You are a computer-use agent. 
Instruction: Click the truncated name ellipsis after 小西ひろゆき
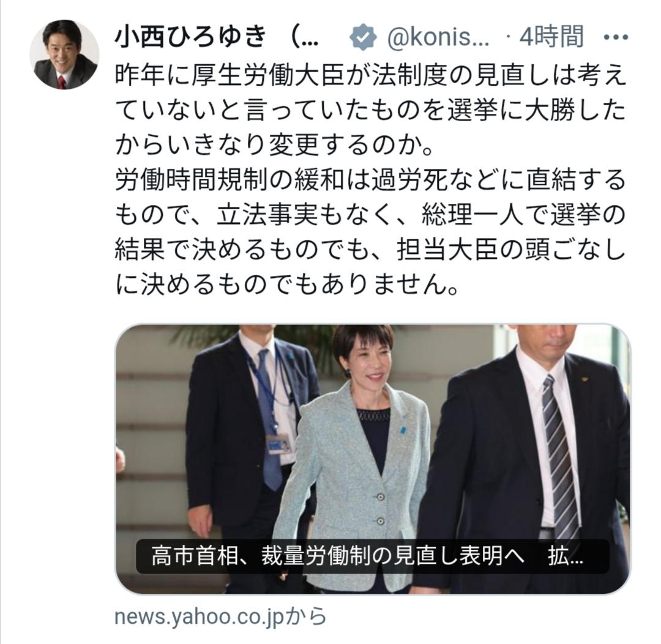click(304, 37)
